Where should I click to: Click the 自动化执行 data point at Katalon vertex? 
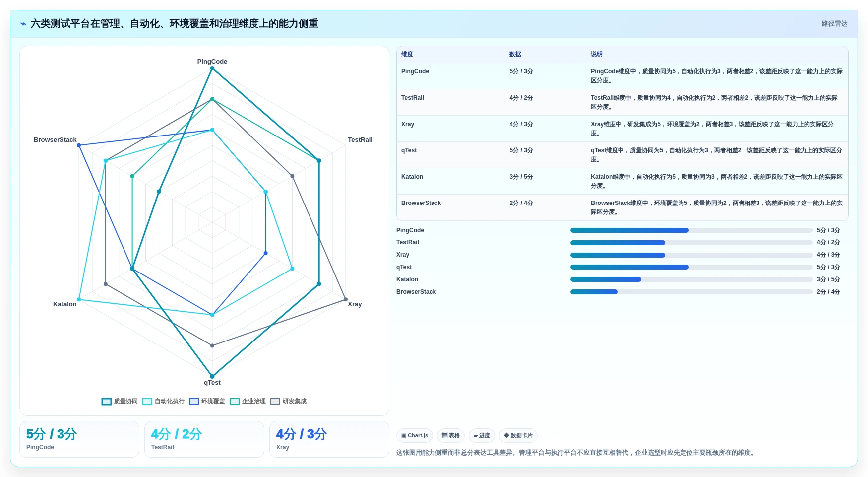(x=79, y=299)
